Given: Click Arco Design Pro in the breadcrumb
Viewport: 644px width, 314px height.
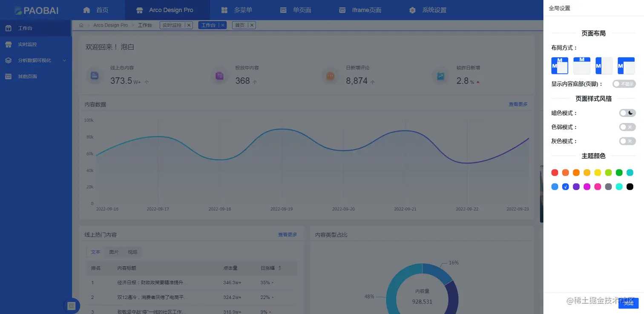Looking at the screenshot, I should coord(111,25).
